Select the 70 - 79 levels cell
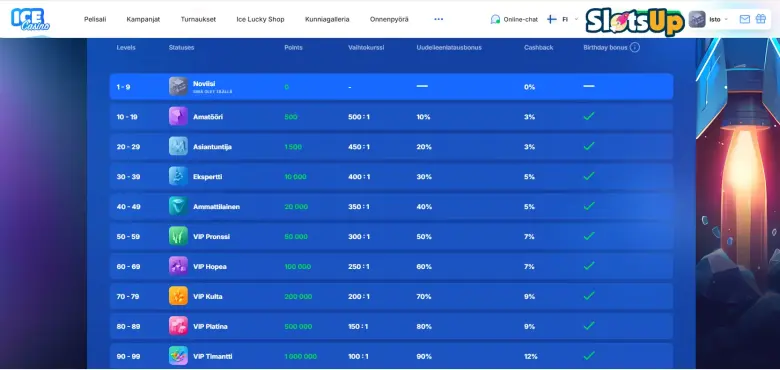 128,297
